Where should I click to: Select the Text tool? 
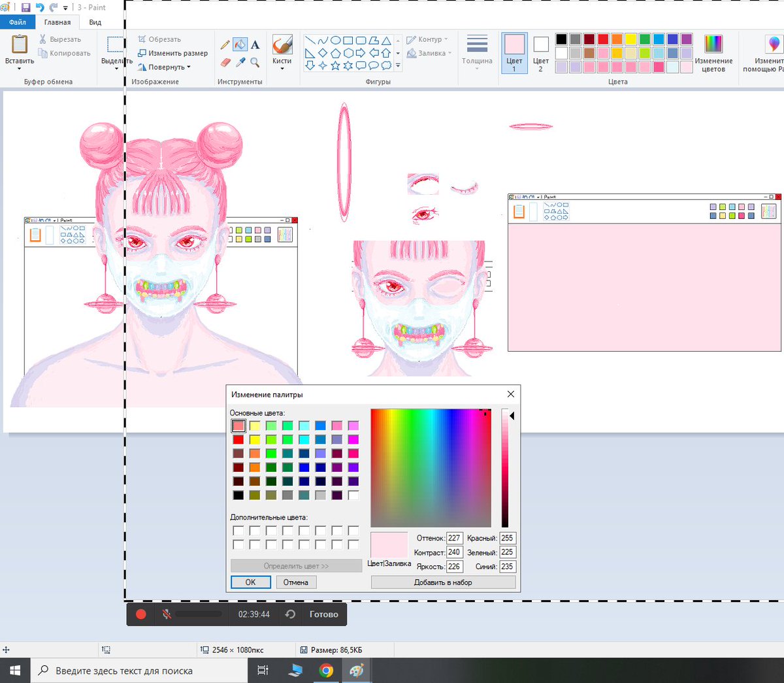(x=255, y=44)
